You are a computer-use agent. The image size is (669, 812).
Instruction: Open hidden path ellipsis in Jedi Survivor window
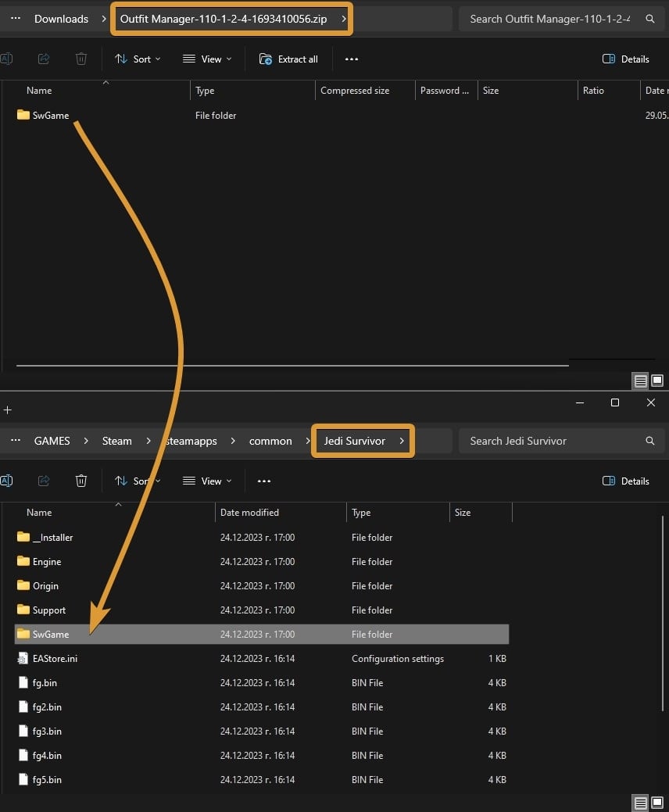(x=16, y=441)
